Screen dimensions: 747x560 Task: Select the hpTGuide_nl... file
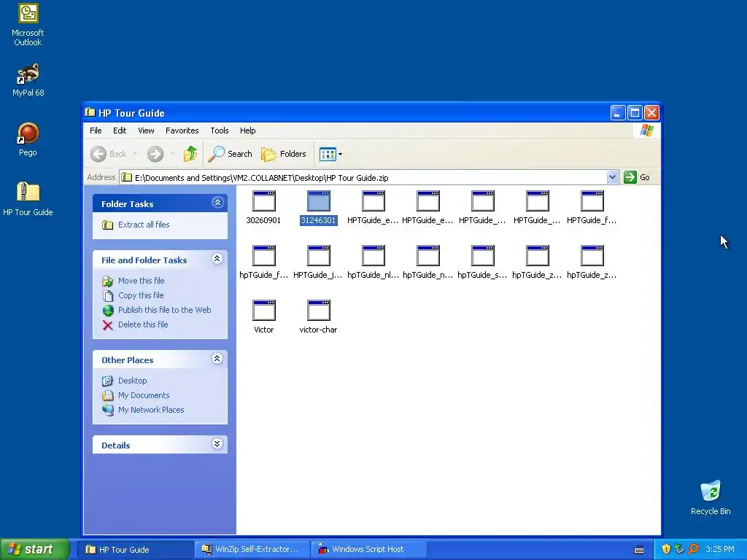pyautogui.click(x=373, y=262)
